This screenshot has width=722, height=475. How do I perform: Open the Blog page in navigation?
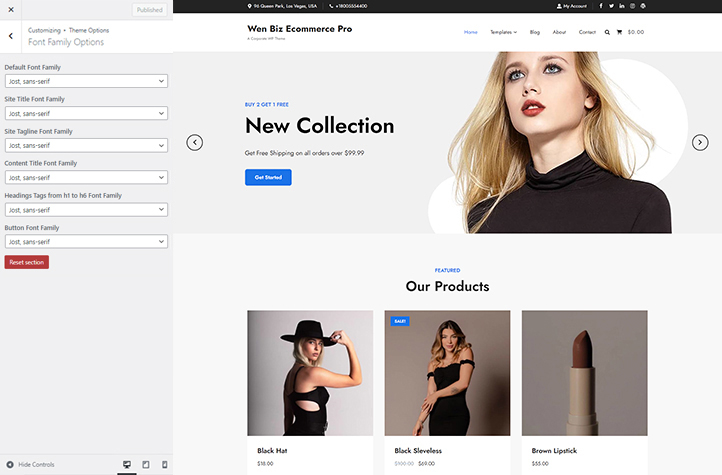(x=535, y=32)
